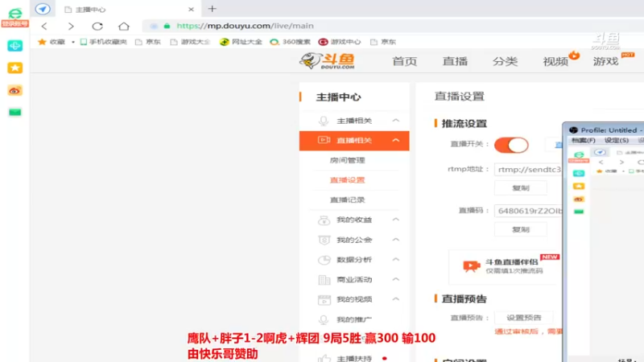Open 设定(S) menu in Profile window

(617, 140)
